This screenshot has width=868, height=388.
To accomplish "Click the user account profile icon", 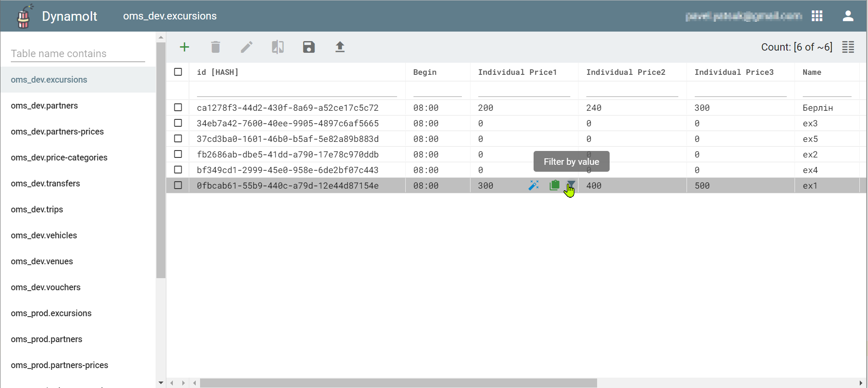I will [x=848, y=16].
